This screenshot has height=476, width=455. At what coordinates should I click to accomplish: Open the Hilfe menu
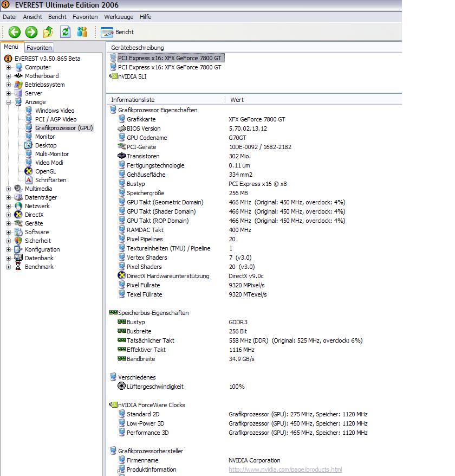(145, 17)
